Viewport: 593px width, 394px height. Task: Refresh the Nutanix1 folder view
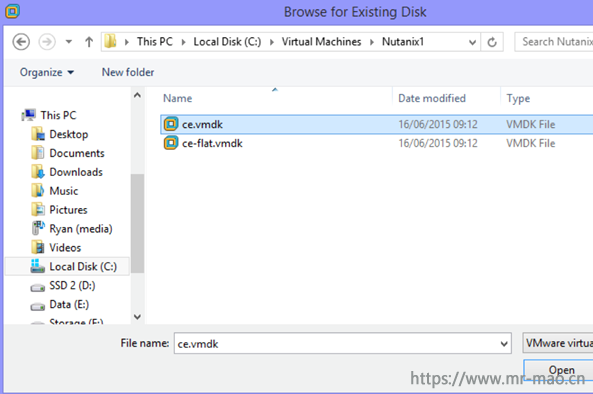coord(492,42)
